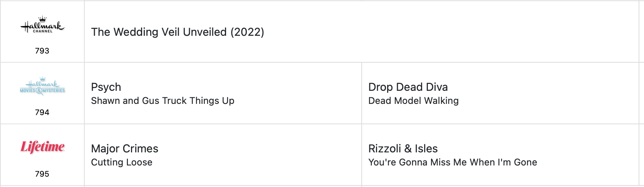Click the Cutting Loose episode name
This screenshot has width=644, height=187.
pyautogui.click(x=122, y=162)
